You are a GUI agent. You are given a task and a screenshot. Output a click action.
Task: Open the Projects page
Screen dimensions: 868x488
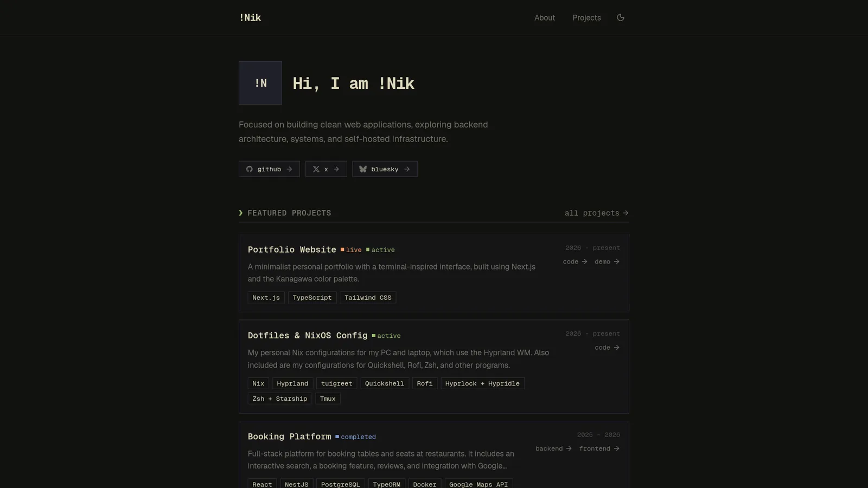586,18
